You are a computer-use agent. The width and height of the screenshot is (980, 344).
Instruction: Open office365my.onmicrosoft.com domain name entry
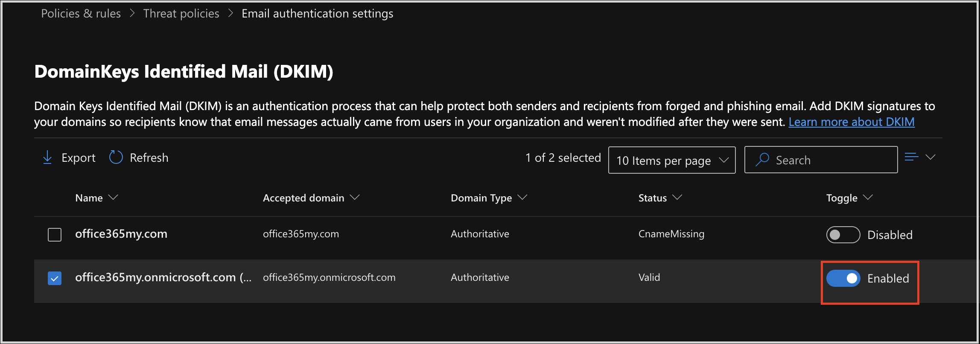[x=163, y=277]
